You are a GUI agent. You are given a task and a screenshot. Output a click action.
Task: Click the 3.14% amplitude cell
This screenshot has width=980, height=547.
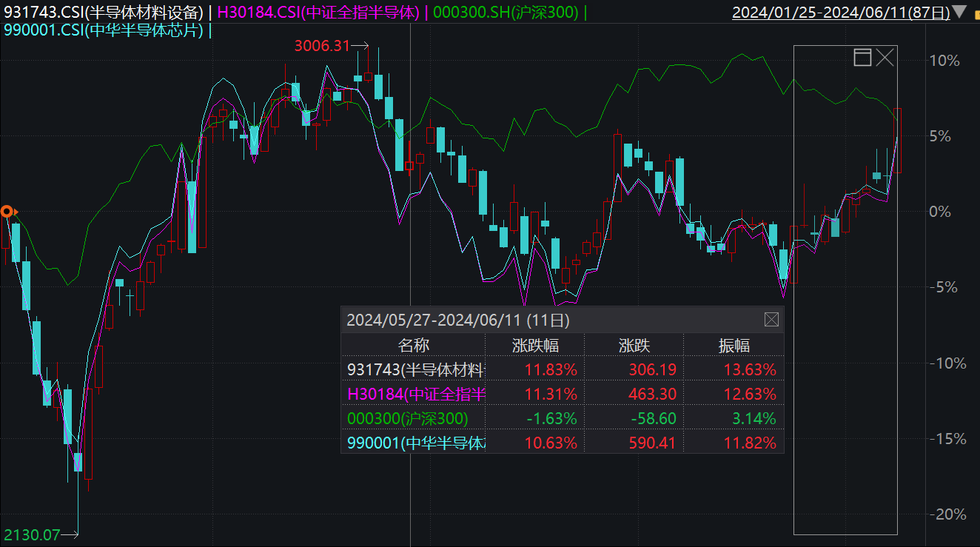(754, 418)
